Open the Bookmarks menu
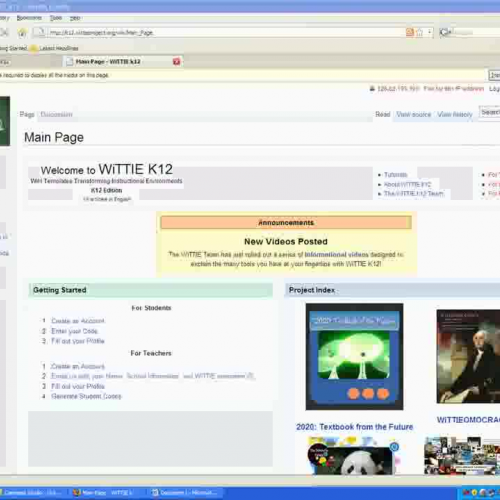500x500 pixels. [29, 18]
